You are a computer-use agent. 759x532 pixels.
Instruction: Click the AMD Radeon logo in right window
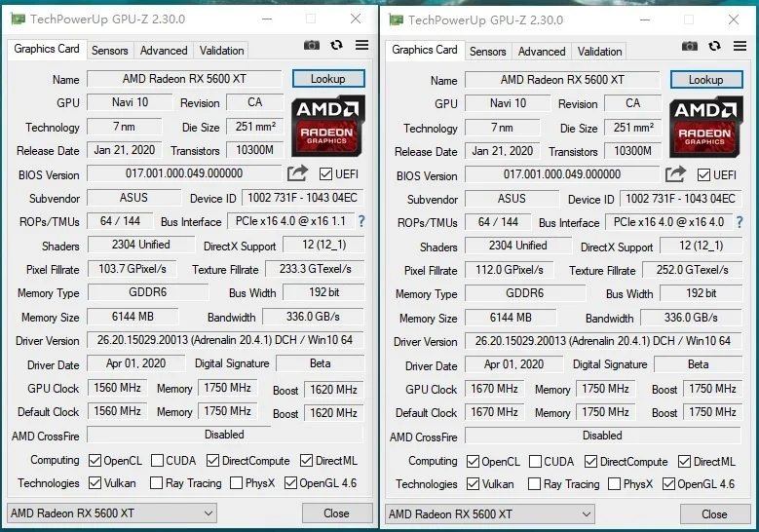click(706, 127)
